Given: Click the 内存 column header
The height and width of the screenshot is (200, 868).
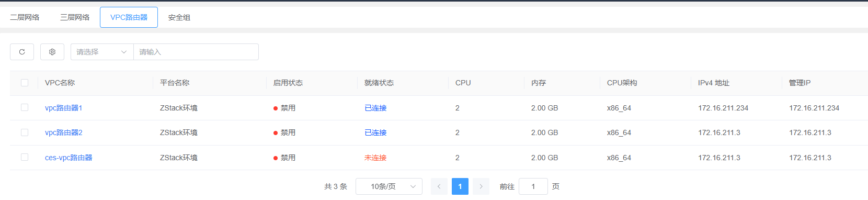Looking at the screenshot, I should (x=539, y=83).
